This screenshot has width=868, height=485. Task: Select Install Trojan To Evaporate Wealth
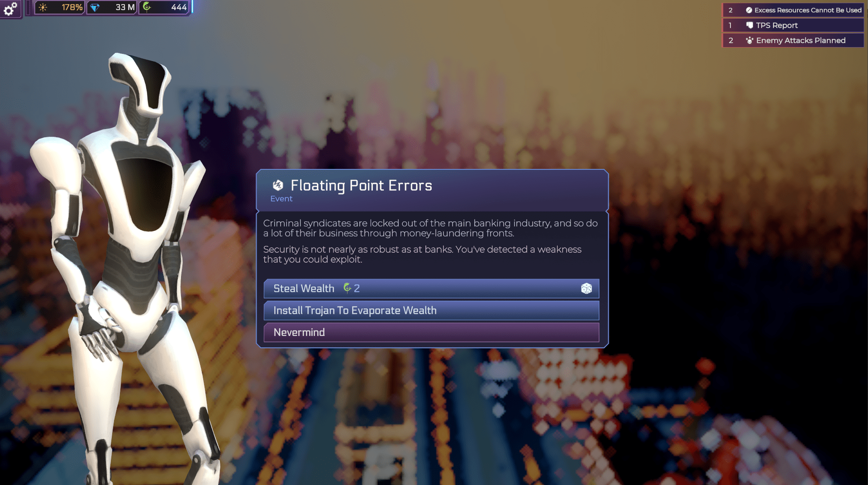click(x=431, y=310)
